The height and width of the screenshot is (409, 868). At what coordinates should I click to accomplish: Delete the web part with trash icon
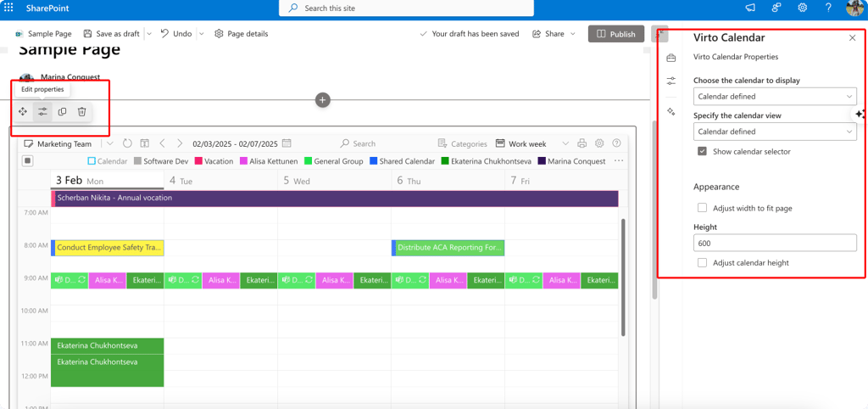[x=81, y=111]
